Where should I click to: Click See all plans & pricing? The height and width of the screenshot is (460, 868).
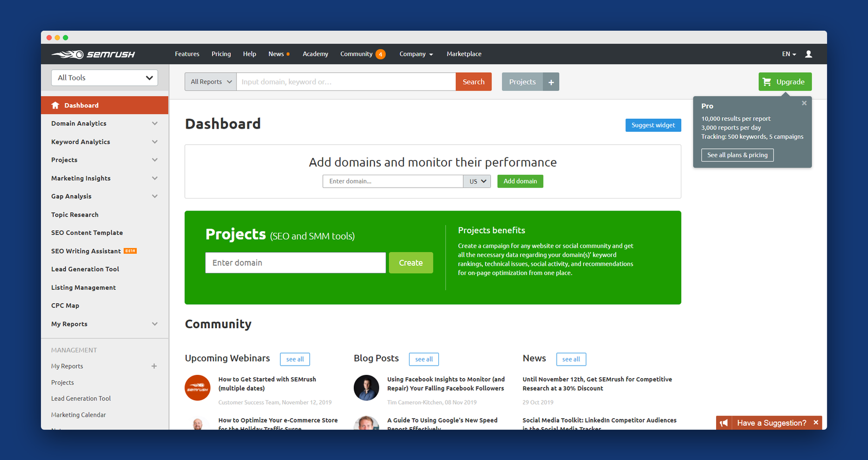click(x=737, y=155)
